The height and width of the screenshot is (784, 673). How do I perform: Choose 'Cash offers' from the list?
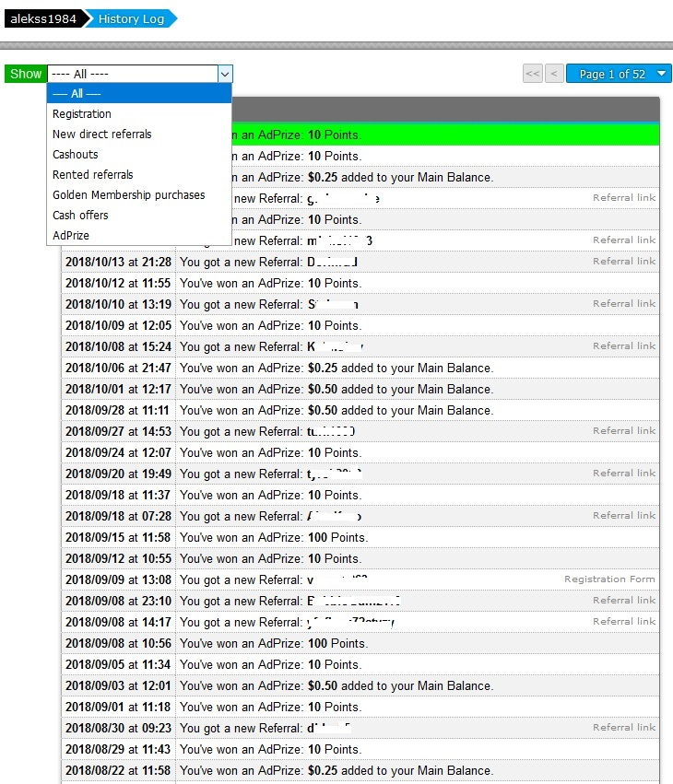[80, 216]
